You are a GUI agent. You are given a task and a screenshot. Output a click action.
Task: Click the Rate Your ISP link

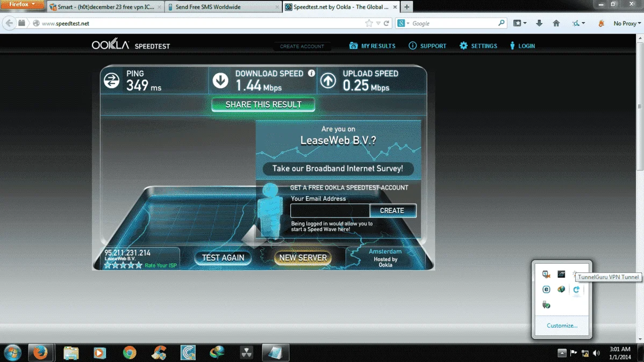161,265
